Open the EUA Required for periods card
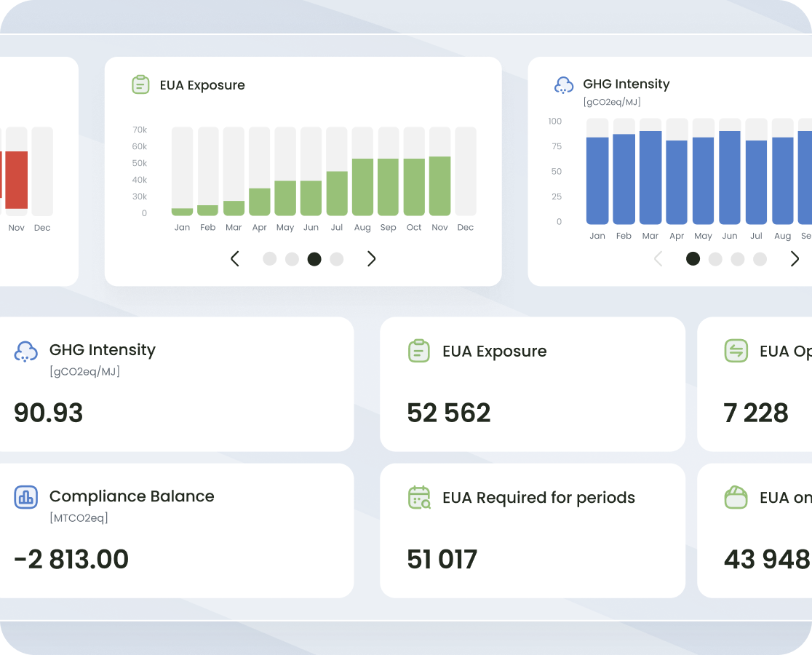 pos(532,531)
